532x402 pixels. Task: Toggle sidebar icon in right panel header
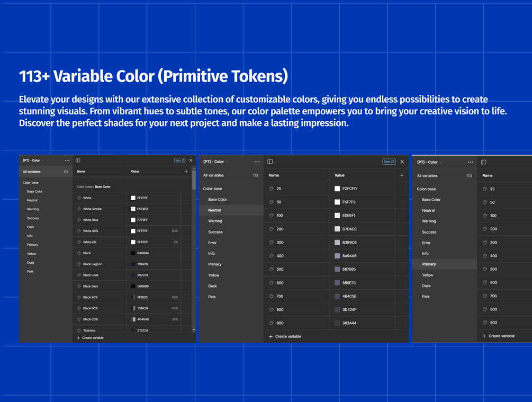tap(483, 162)
